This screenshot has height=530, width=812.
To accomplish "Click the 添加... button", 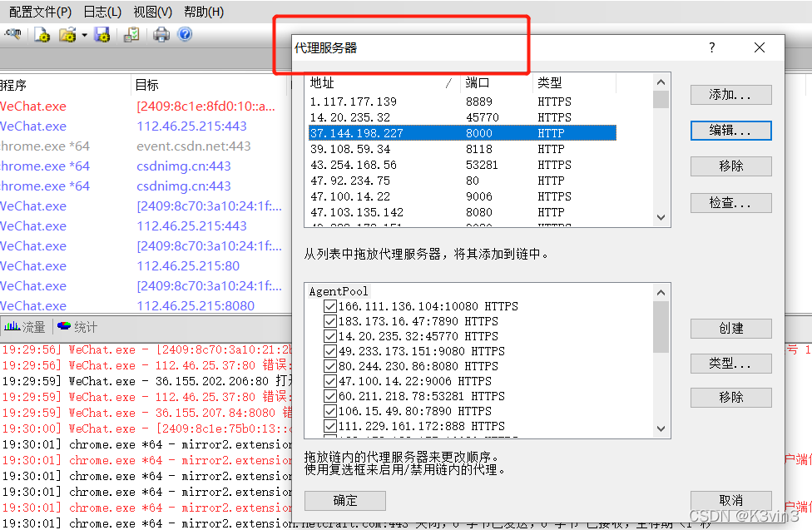I will pos(730,95).
